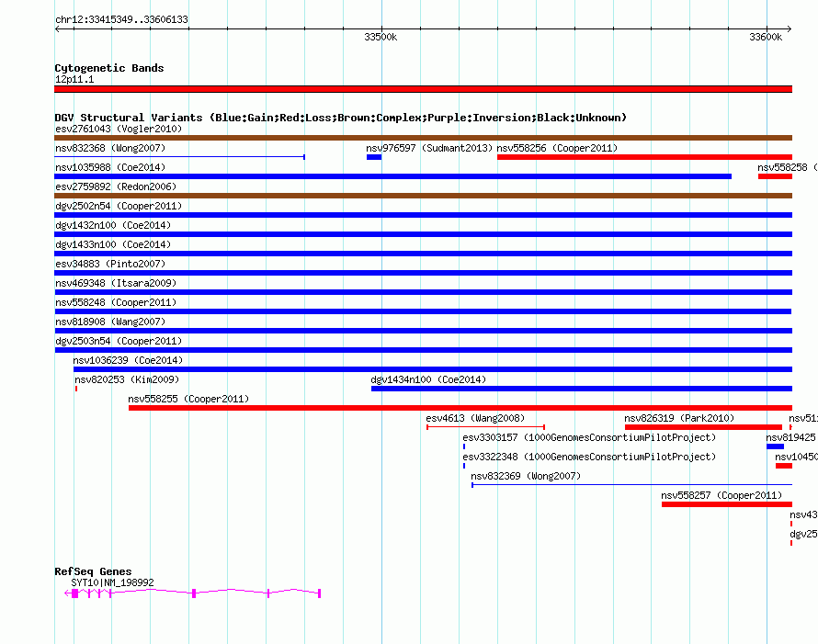Click the brown esv2759892 (Redon2006) complex bar
Image resolution: width=818 pixels, height=644 pixels.
(x=423, y=196)
